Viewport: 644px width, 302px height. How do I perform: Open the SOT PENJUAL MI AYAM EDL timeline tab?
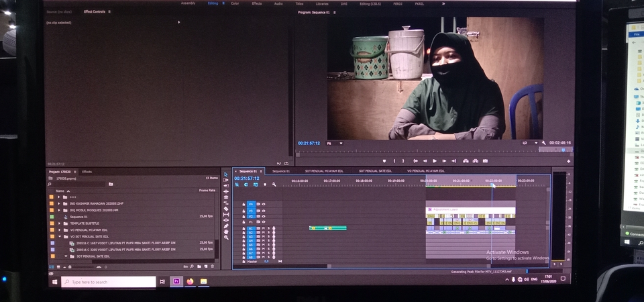click(324, 171)
